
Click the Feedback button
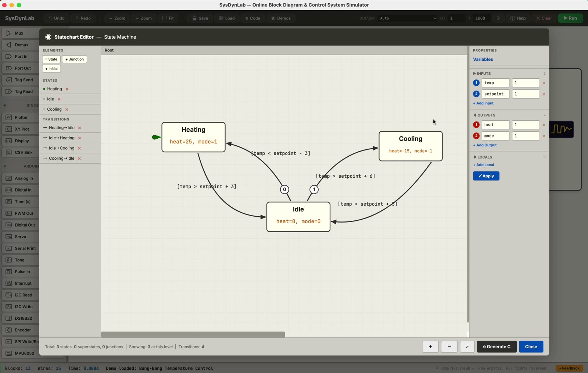tap(569, 368)
